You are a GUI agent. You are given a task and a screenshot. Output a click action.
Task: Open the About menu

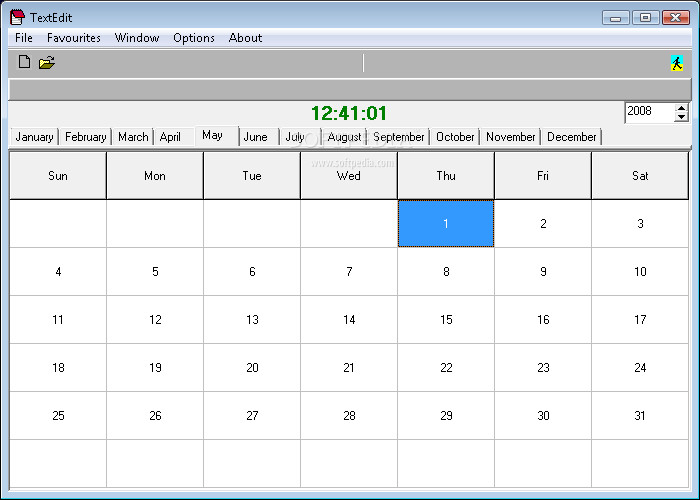pyautogui.click(x=245, y=38)
